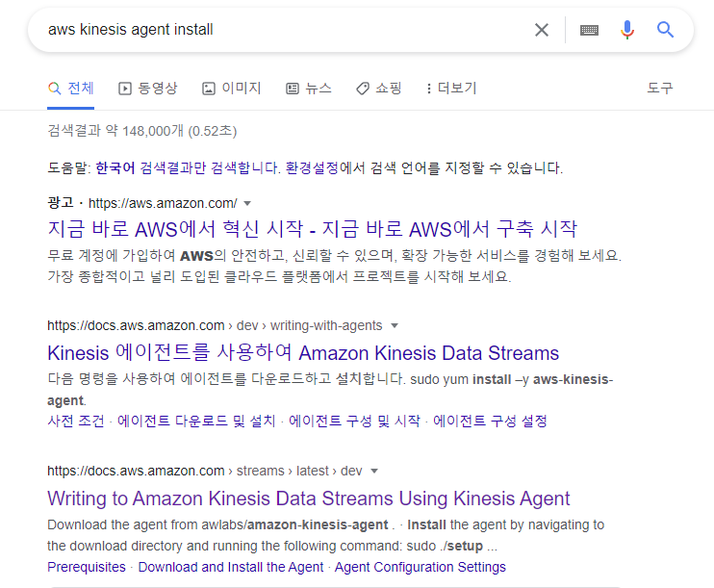Submit search with magnifying glass icon
Screen dimensions: 714x588
665,30
